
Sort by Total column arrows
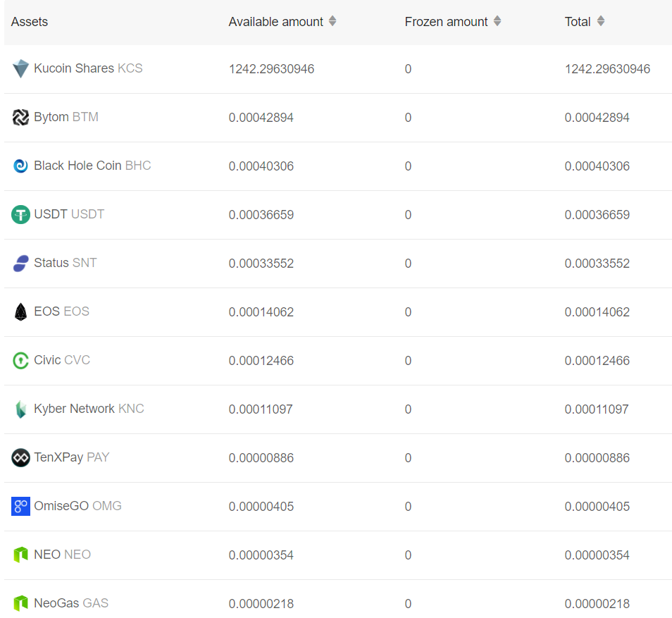[x=601, y=21]
